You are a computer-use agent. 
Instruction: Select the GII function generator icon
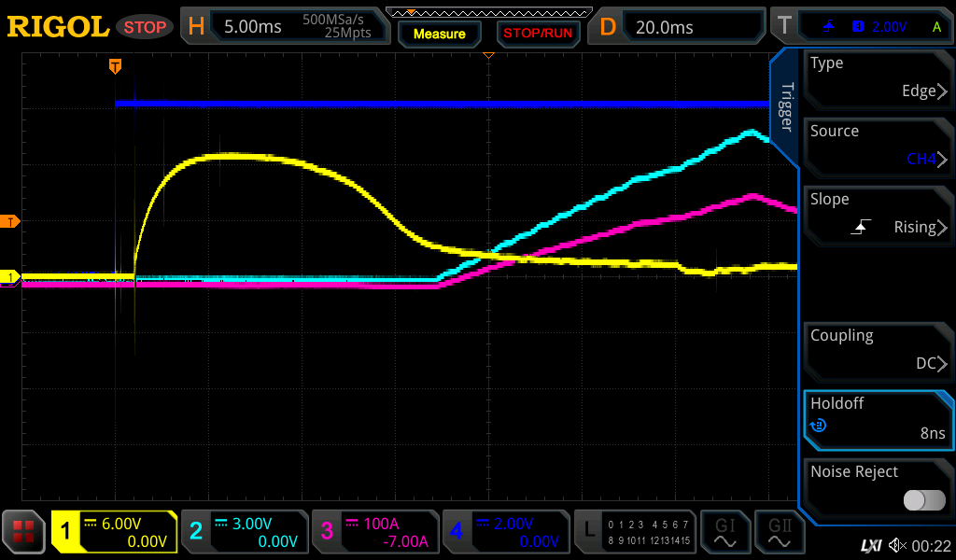pyautogui.click(x=780, y=532)
